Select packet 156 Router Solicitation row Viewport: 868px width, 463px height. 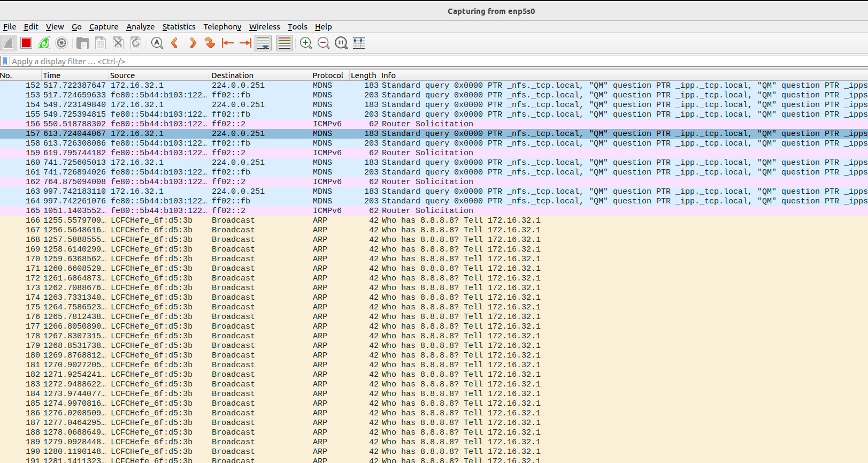point(434,124)
